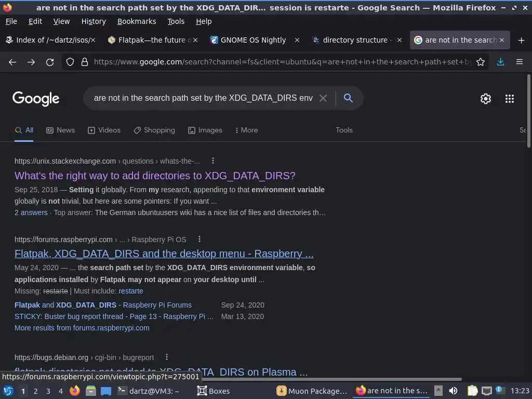Open the Help menu
Screen dimensions: 532x399
[x=204, y=21]
